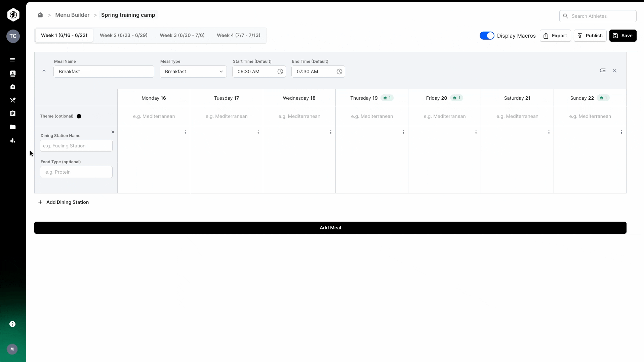Open the folder sidebar icon
This screenshot has height=362, width=644.
pos(12,127)
